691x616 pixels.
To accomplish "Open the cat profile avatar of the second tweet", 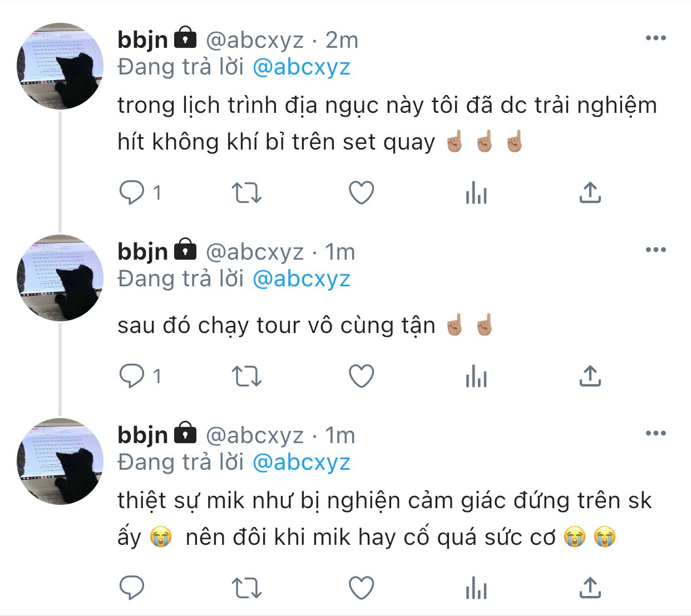I will pyautogui.click(x=60, y=278).
